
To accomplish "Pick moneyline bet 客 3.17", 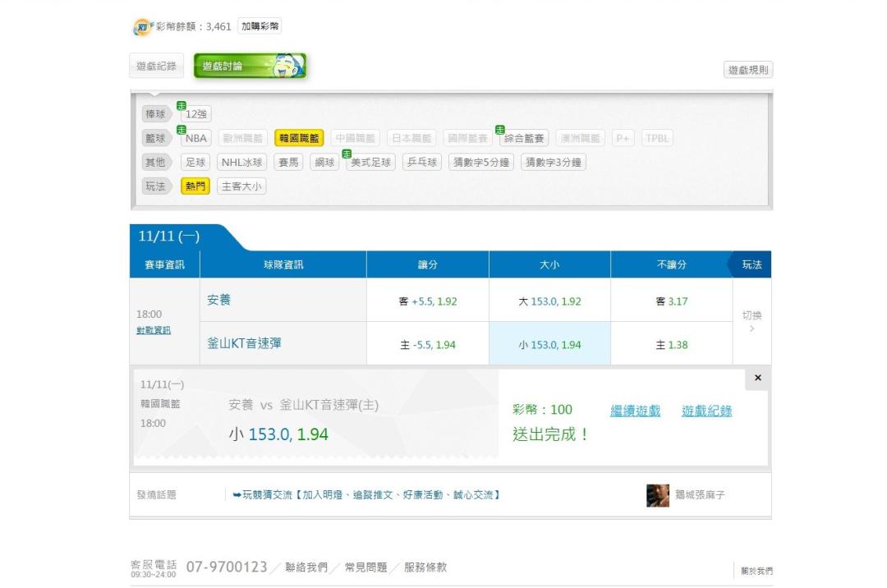I will [672, 301].
